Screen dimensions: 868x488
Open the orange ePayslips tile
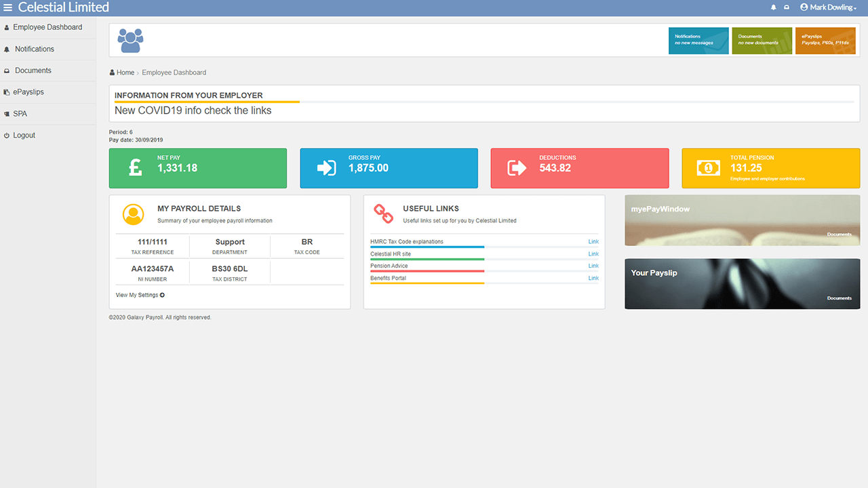point(825,41)
